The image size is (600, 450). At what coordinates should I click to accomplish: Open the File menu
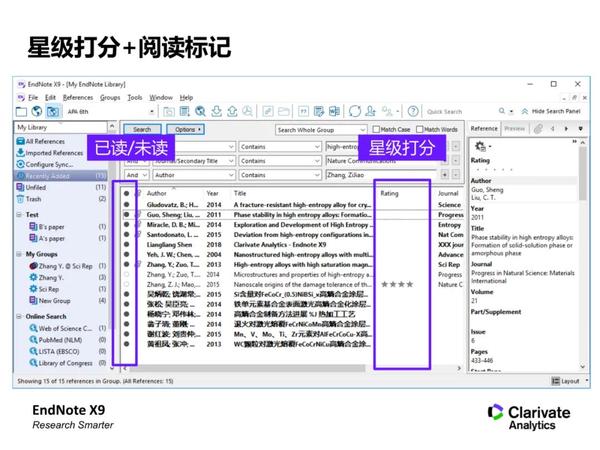[33, 97]
